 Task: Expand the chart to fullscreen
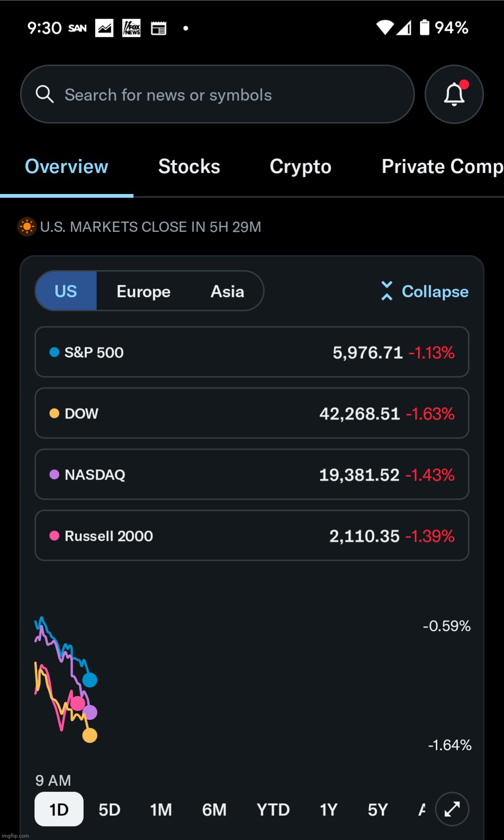[x=452, y=809]
